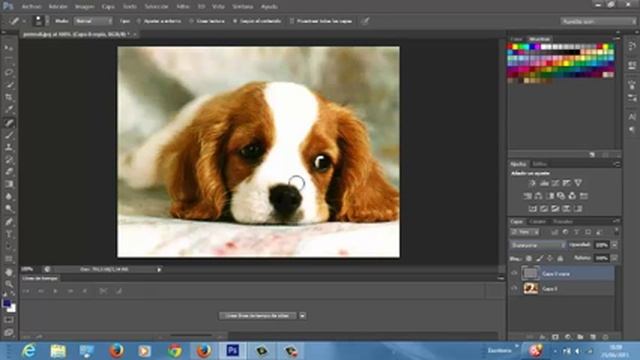The height and width of the screenshot is (360, 640).
Task: Lock transparent pixels in Layers panel
Action: tap(529, 258)
